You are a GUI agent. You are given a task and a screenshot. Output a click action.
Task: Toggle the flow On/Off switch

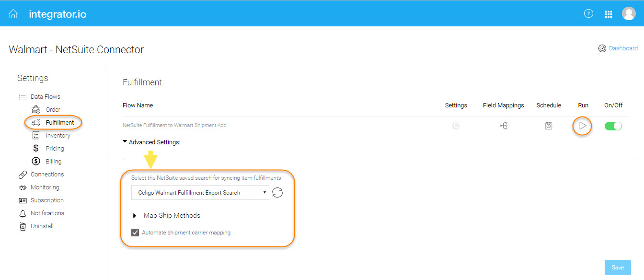pyautogui.click(x=613, y=126)
